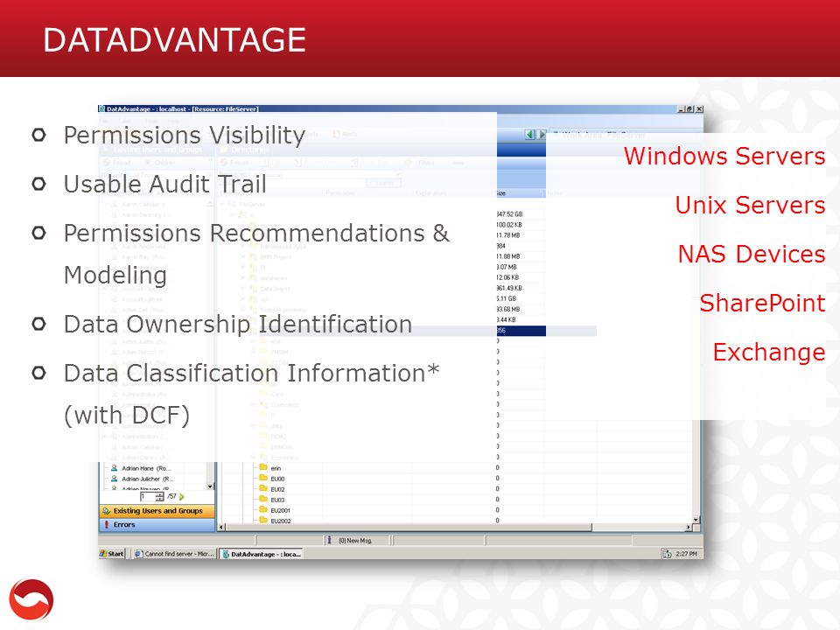Click Adrian Hane's user icon

coord(114,467)
